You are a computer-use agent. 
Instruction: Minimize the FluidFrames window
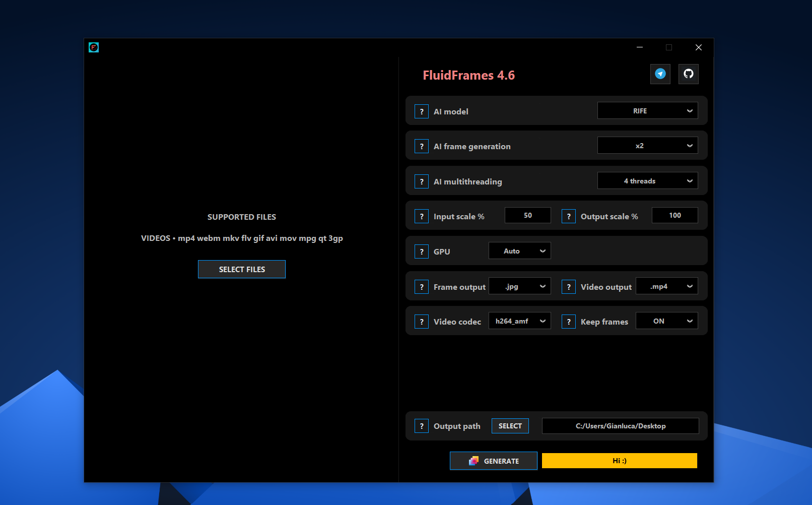pyautogui.click(x=640, y=47)
